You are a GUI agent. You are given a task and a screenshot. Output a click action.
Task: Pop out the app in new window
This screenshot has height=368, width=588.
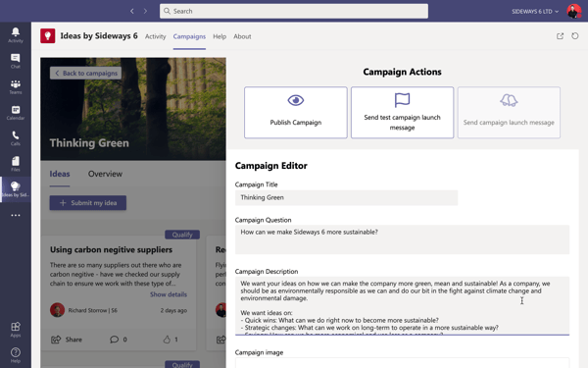click(560, 36)
